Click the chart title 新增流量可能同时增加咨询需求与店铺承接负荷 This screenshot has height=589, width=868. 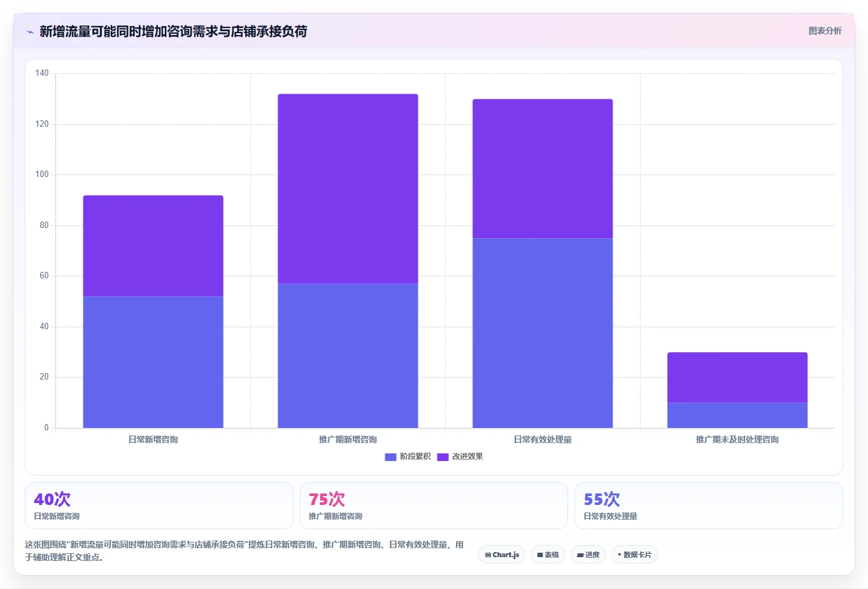(173, 31)
